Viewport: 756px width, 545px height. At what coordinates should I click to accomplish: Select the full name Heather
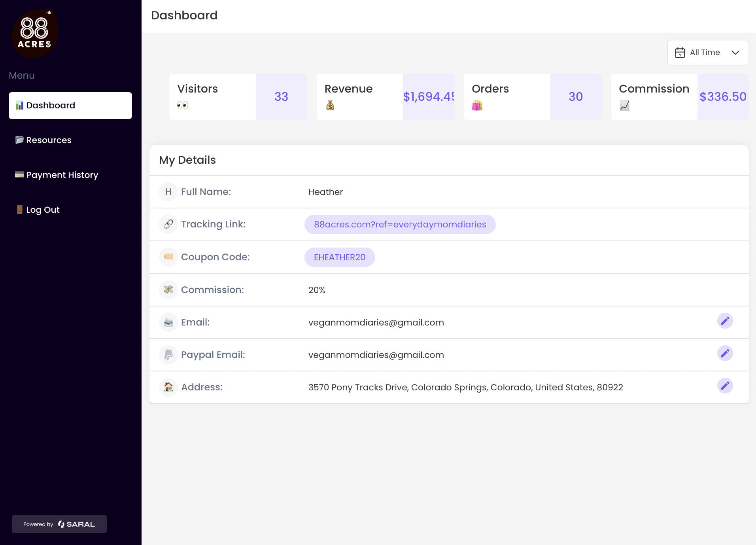(325, 192)
